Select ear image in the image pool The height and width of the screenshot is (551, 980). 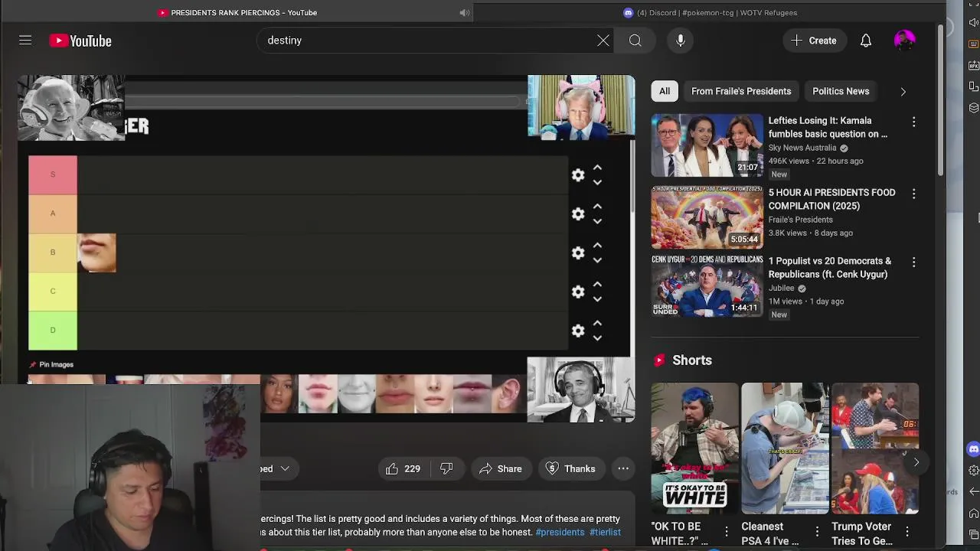point(510,393)
